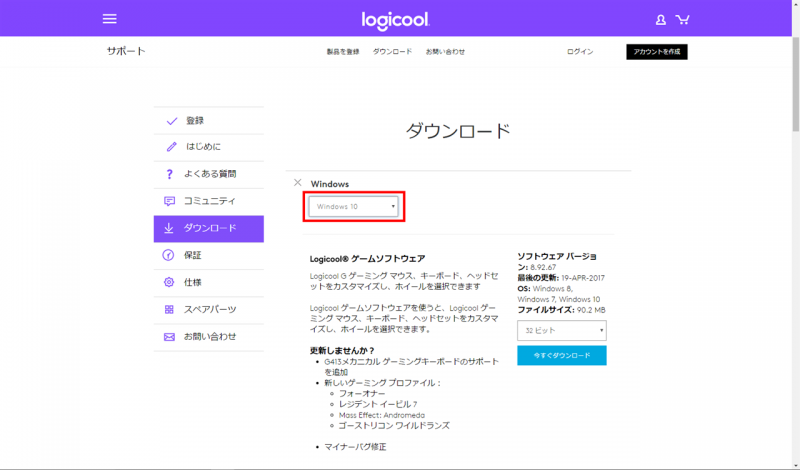Image resolution: width=800 pixels, height=470 pixels.
Task: Select 保証 in the sidebar
Action: click(209, 255)
